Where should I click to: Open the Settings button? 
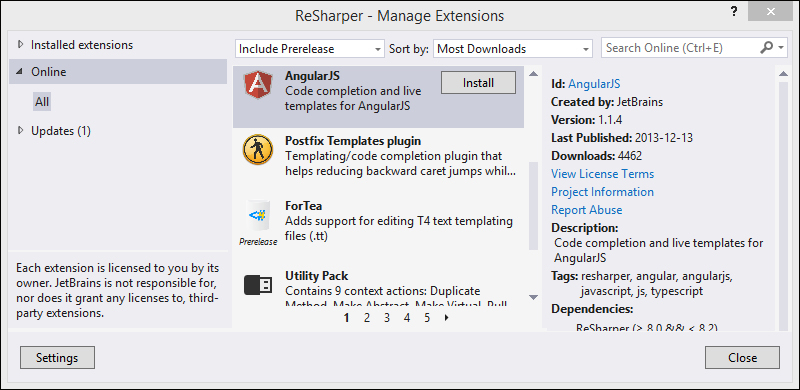(x=57, y=358)
